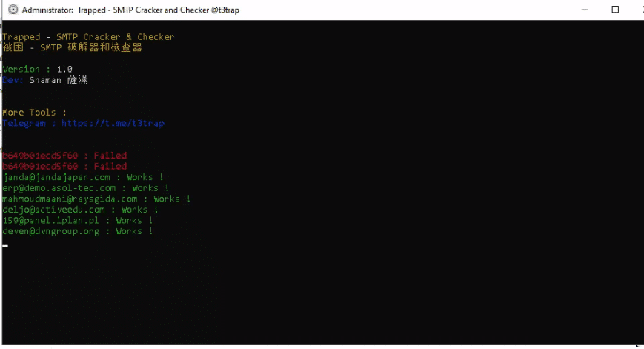This screenshot has height=349, width=644.
Task: Click the 'Trapped - SMTP Cracker & Checker' header line
Action: [x=88, y=36]
